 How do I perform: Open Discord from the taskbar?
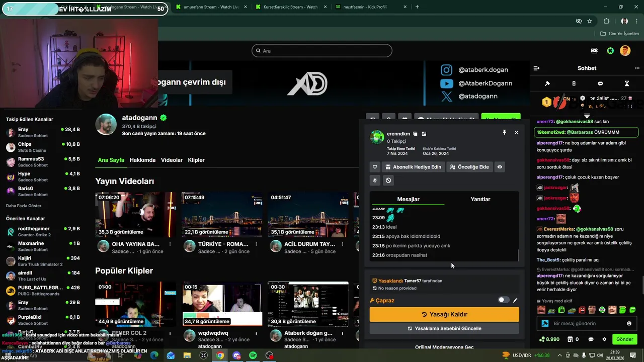click(236, 355)
